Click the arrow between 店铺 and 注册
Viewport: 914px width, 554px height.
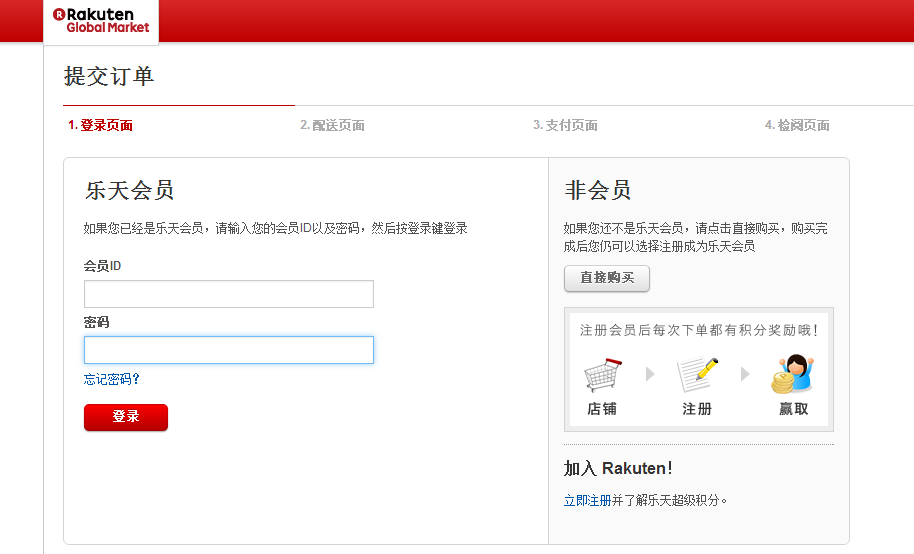(651, 374)
